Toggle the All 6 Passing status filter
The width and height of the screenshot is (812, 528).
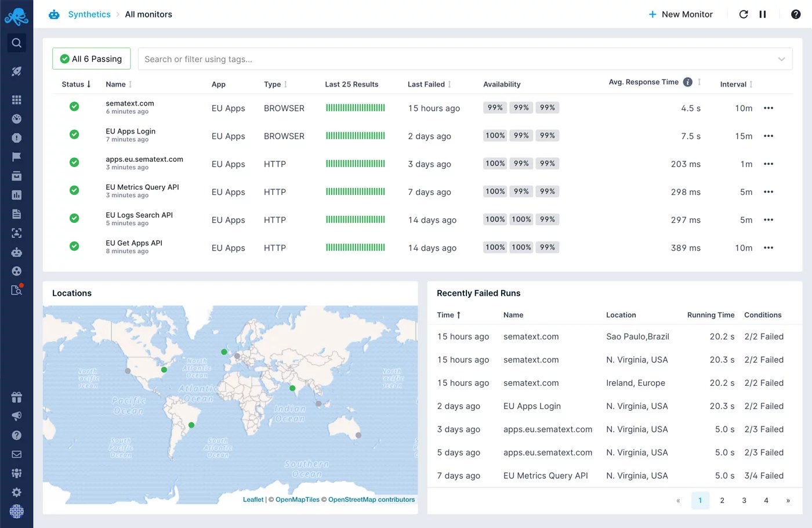[x=91, y=59]
